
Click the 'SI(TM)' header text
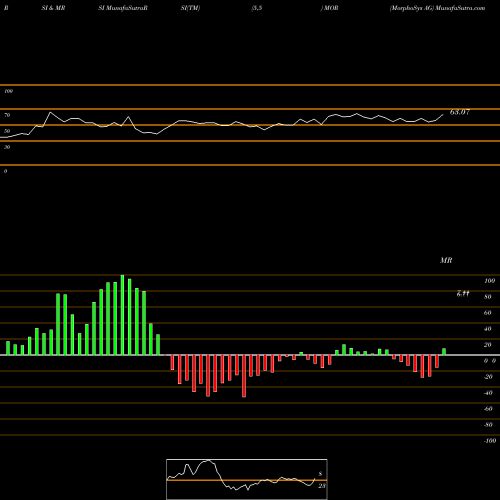pyautogui.click(x=190, y=8)
